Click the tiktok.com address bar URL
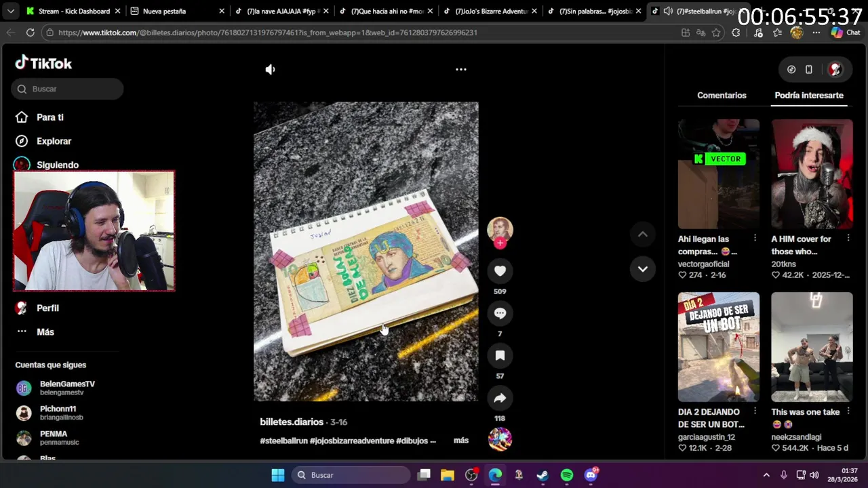This screenshot has width=868, height=488. click(268, 33)
